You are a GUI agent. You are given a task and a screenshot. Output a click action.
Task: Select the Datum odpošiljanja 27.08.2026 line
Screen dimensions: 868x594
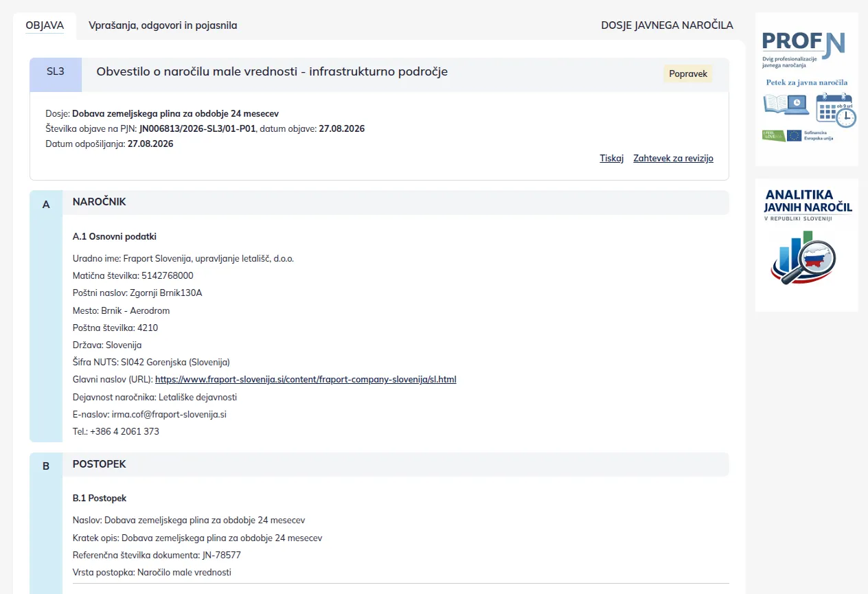pyautogui.click(x=109, y=144)
